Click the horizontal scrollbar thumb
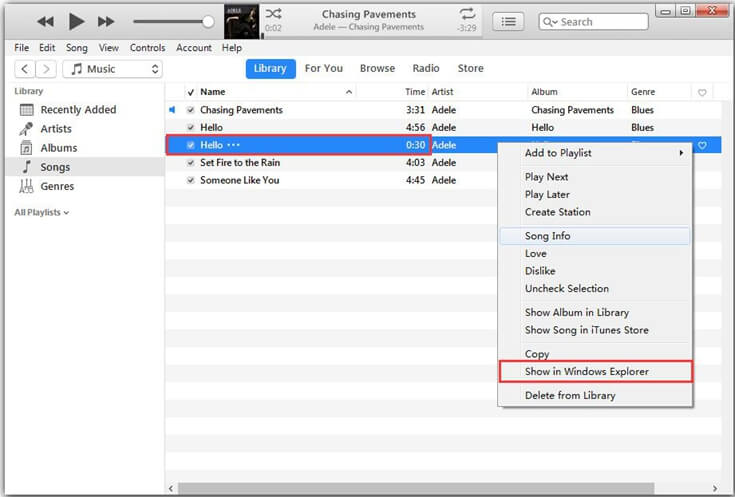The height and width of the screenshot is (497, 735). pyautogui.click(x=416, y=489)
